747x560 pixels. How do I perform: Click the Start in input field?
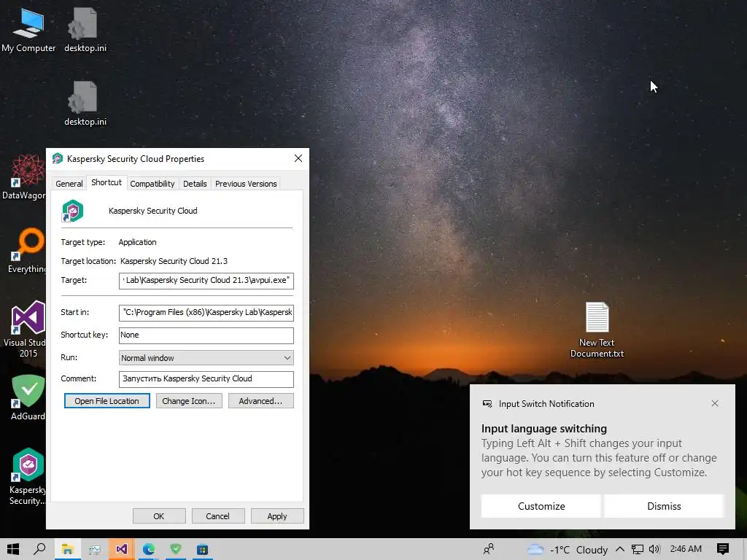pos(206,312)
